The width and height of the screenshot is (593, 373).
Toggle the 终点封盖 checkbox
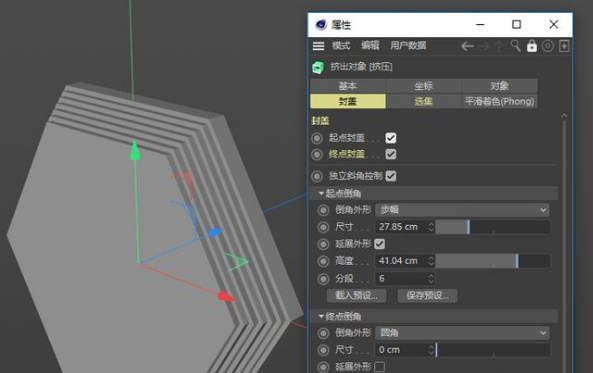pos(391,154)
